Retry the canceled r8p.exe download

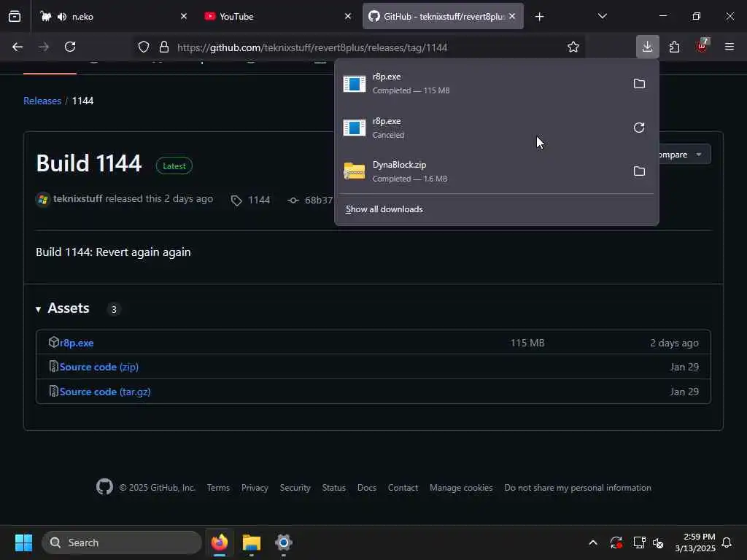tap(639, 128)
